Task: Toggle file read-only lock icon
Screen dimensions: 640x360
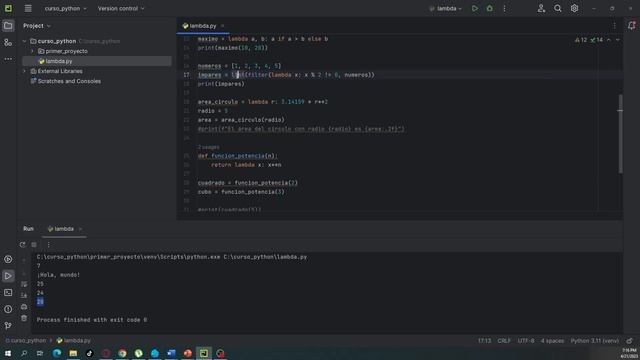Action: [x=630, y=341]
